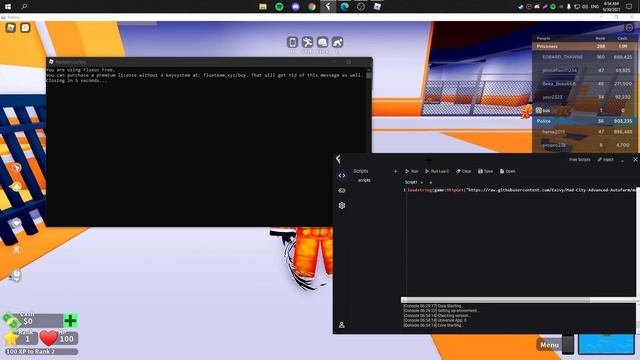Image resolution: width=640 pixels, height=360 pixels.
Task: Click the loadstring code line in the editor
Action: [521, 190]
